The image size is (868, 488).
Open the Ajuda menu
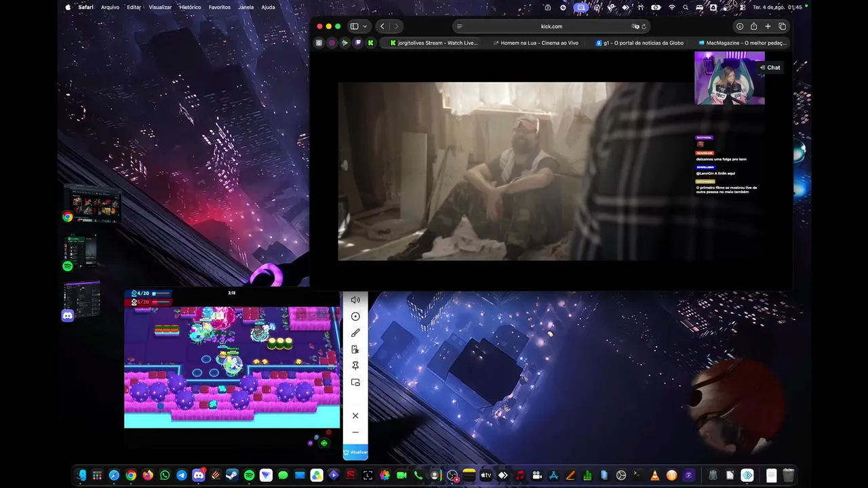(x=269, y=7)
